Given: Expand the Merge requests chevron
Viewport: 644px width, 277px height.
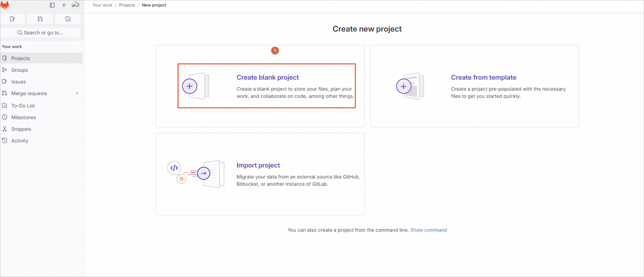Looking at the screenshot, I should pyautogui.click(x=77, y=93).
